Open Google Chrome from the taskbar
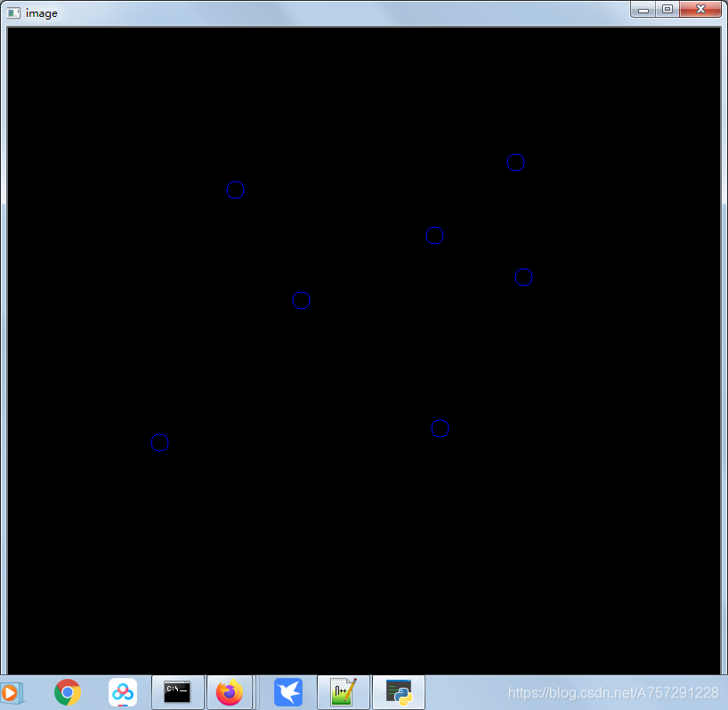Viewport: 728px width, 710px height. [x=68, y=692]
